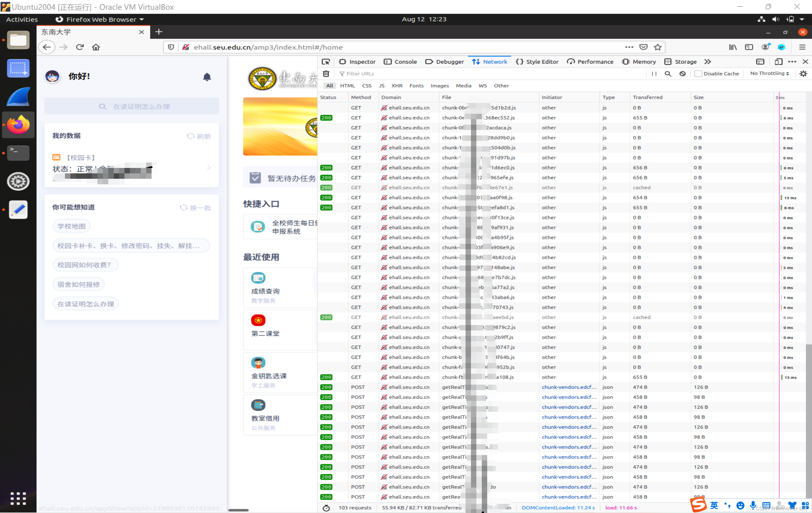The width and height of the screenshot is (812, 513).
Task: Filter requests by HTML
Action: point(347,86)
